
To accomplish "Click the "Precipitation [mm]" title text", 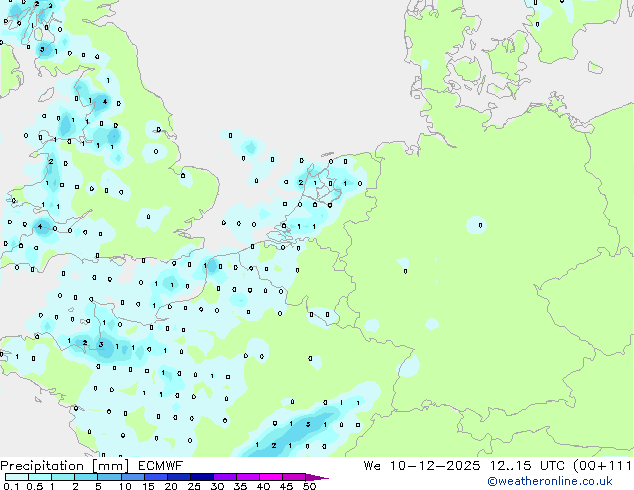I will coord(65,466).
